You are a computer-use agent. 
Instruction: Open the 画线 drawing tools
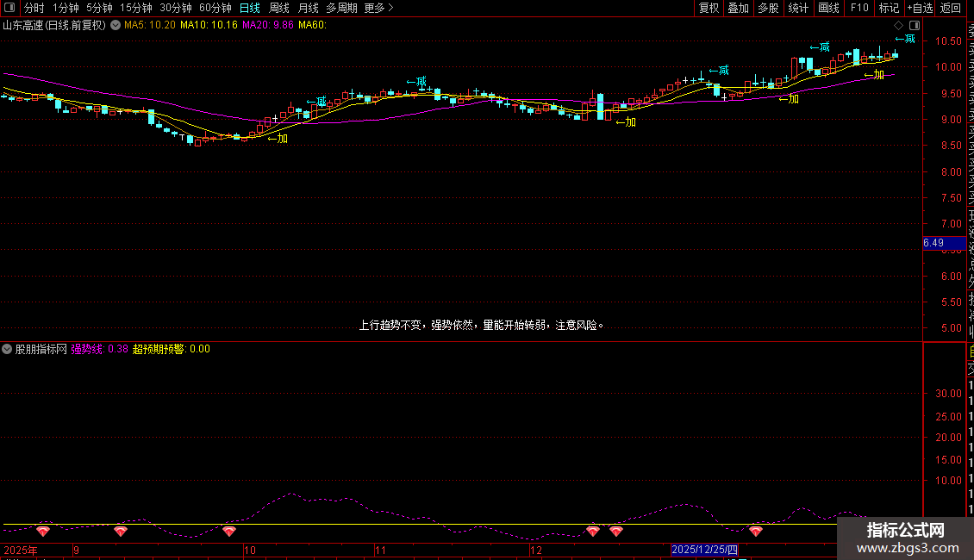point(828,8)
